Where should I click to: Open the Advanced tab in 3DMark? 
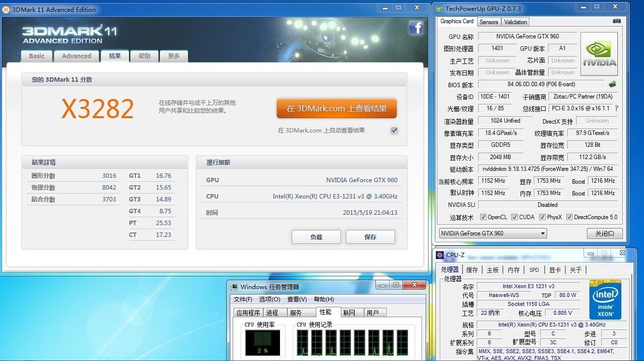click(x=76, y=56)
